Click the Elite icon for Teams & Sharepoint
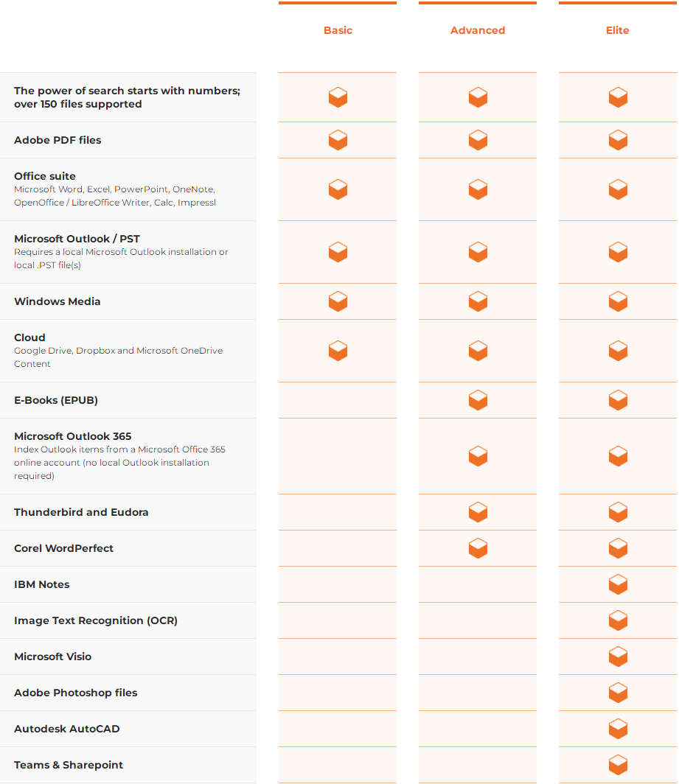 [x=618, y=765]
